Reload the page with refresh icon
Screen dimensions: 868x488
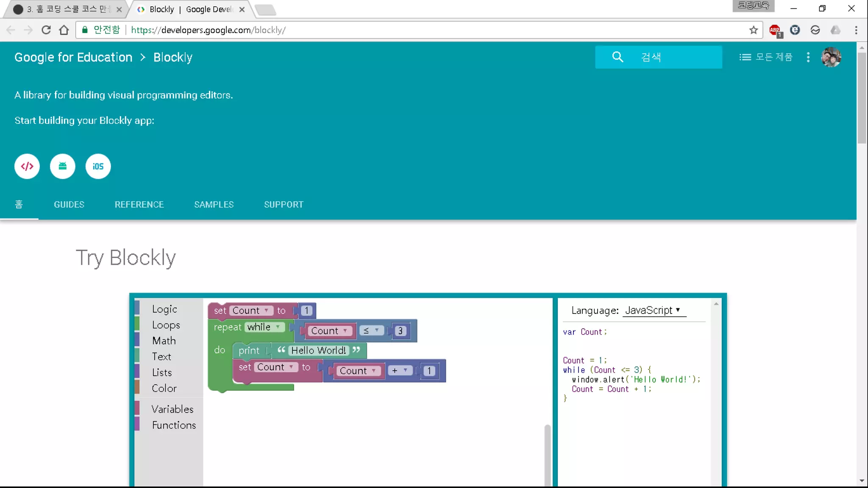click(x=46, y=30)
